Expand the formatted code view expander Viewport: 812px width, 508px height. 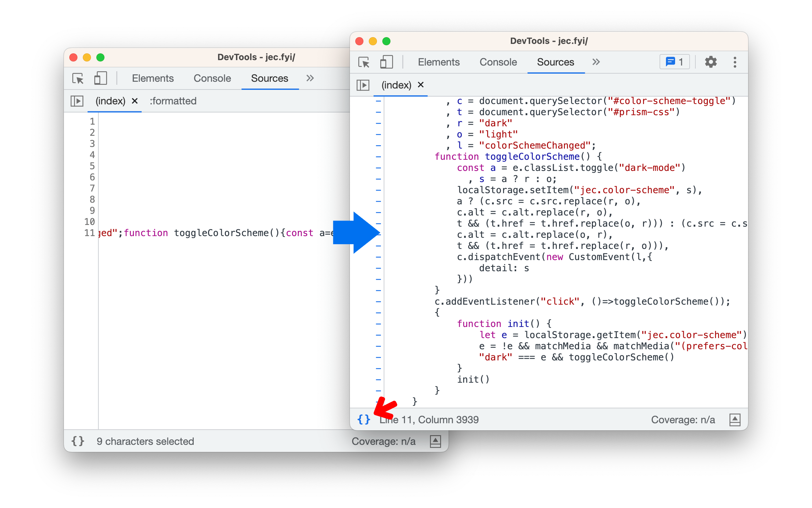point(363,418)
